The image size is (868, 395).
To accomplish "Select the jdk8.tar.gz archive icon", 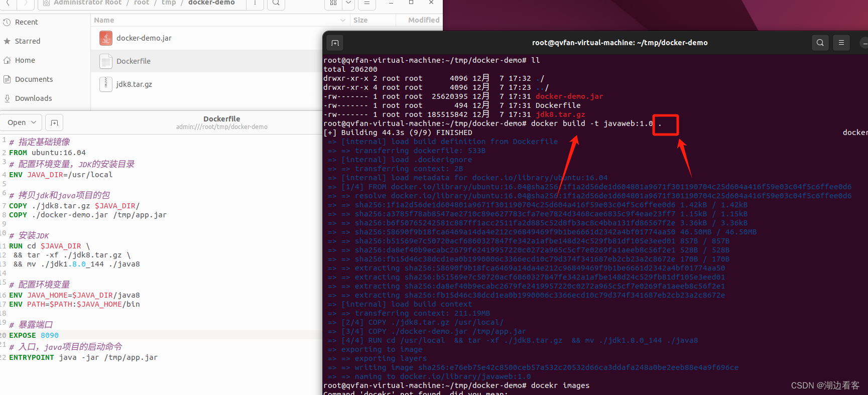I will click(x=105, y=84).
